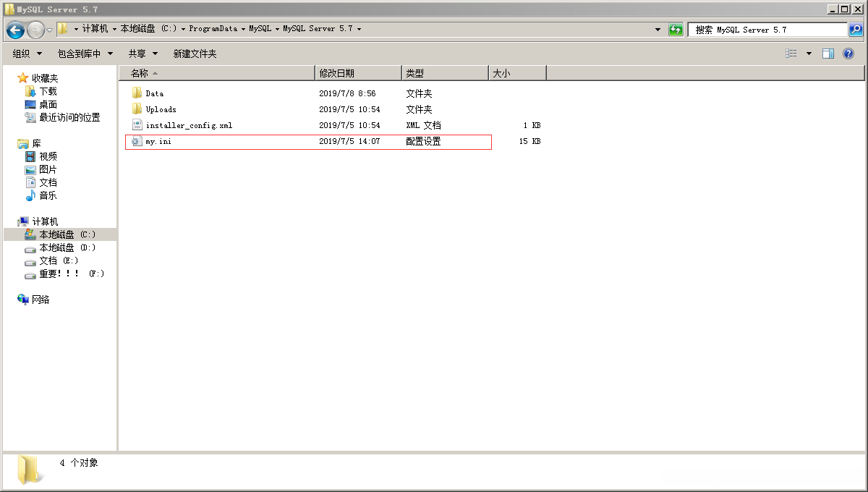This screenshot has width=868, height=492.
Task: Click ProgramData in address bar
Action: [213, 29]
